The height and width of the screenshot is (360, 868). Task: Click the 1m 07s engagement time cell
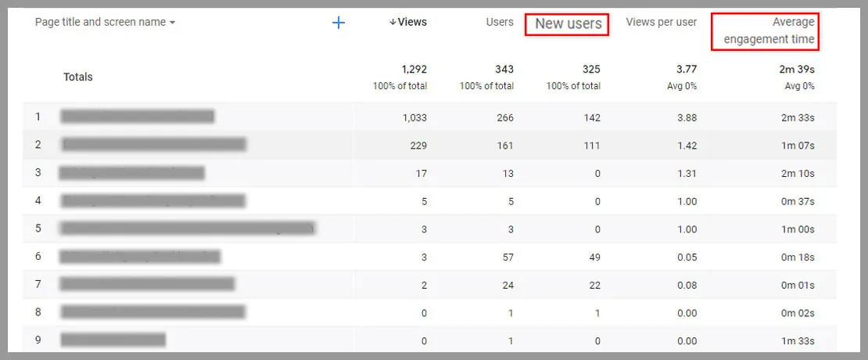797,145
